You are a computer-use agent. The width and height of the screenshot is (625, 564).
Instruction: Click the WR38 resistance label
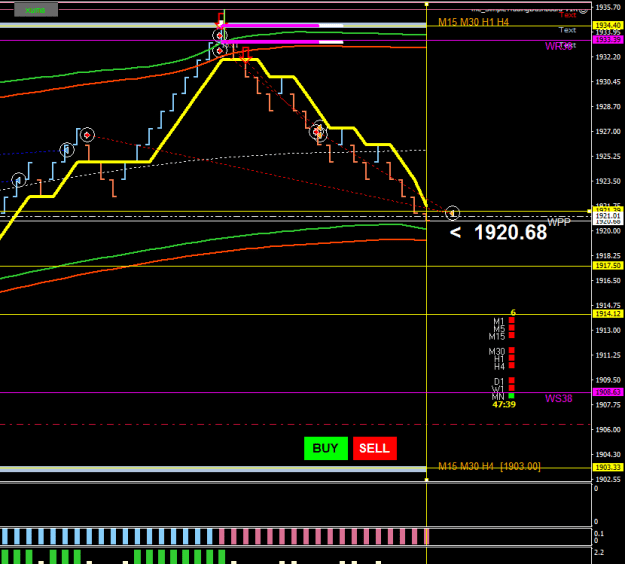(x=558, y=46)
